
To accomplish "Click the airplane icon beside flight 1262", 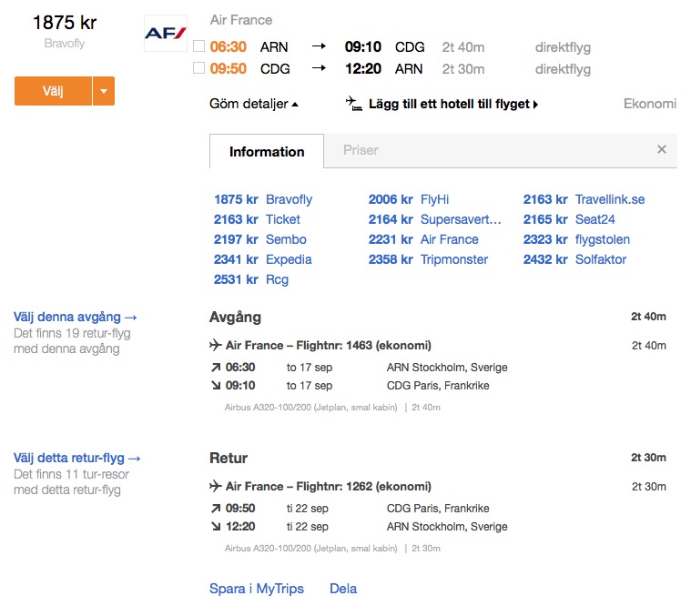I will 216,487.
